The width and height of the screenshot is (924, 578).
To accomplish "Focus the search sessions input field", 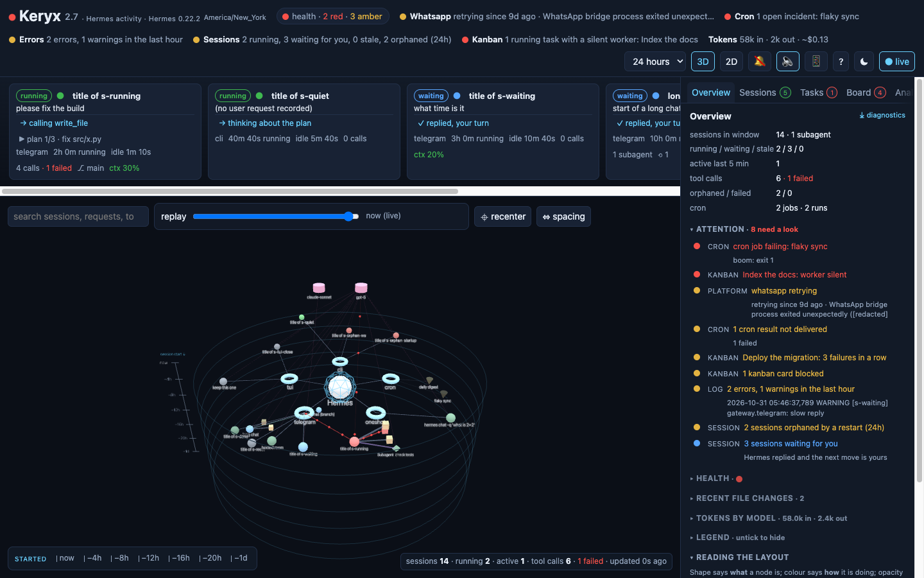I will click(78, 216).
